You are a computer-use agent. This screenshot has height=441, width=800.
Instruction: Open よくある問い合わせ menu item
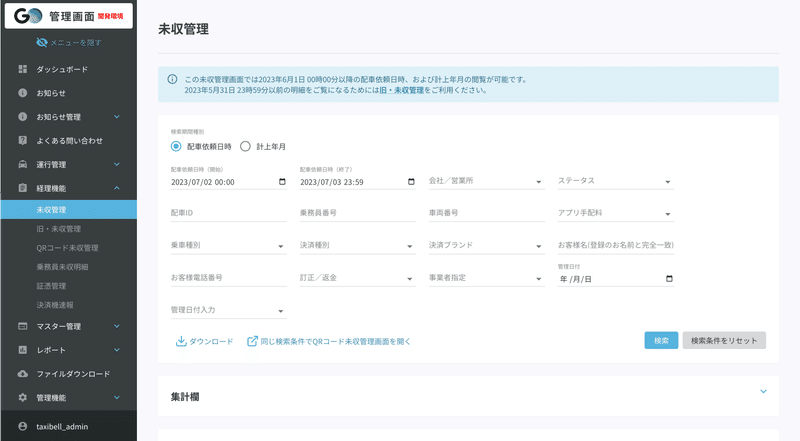(68, 140)
